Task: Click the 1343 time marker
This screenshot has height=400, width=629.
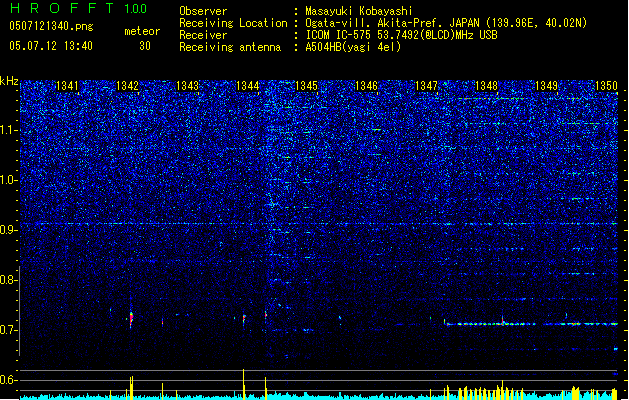Action: coord(187,86)
